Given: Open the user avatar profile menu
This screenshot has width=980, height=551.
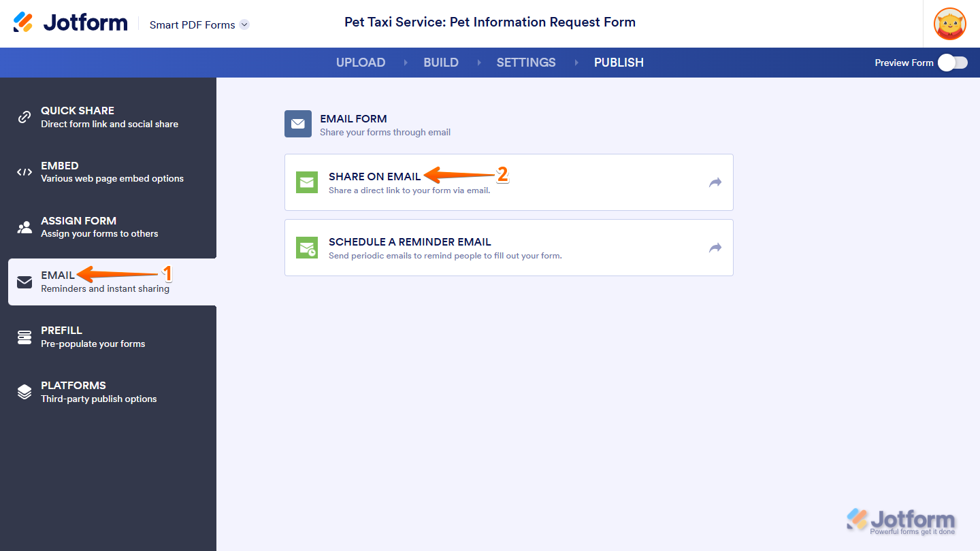Looking at the screenshot, I should 949,24.
